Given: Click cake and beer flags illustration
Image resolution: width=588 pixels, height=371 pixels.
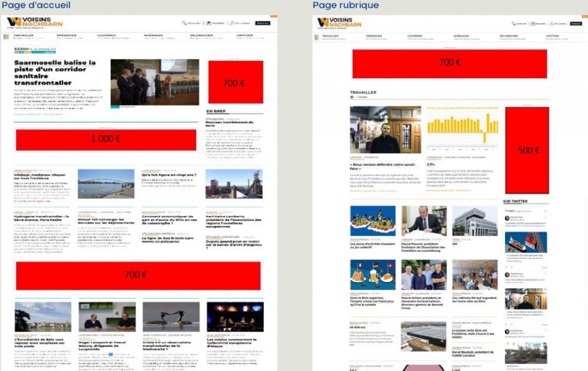Looking at the screenshot, I should coord(373,275).
